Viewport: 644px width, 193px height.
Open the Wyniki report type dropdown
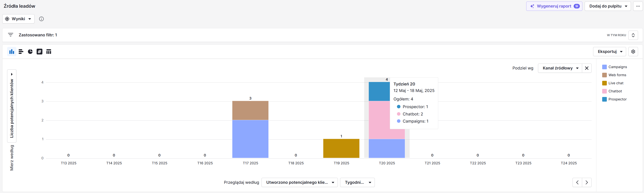click(18, 19)
